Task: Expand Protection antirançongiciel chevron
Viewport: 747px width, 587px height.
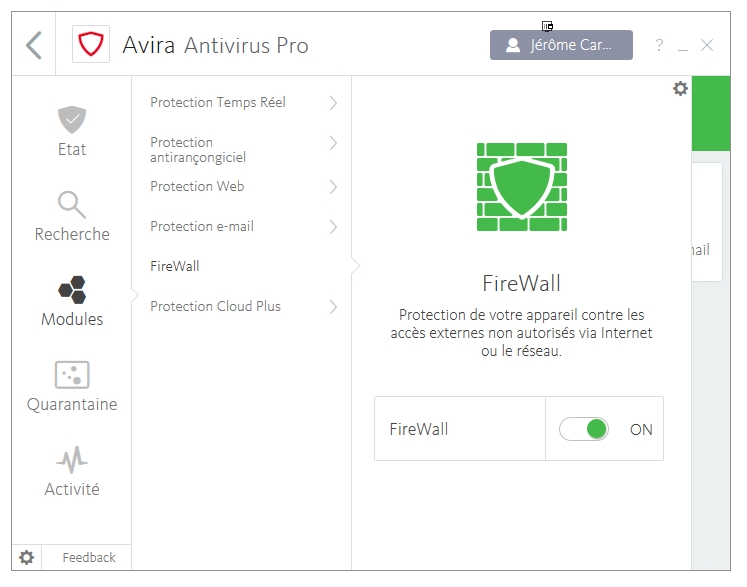Action: tap(333, 144)
